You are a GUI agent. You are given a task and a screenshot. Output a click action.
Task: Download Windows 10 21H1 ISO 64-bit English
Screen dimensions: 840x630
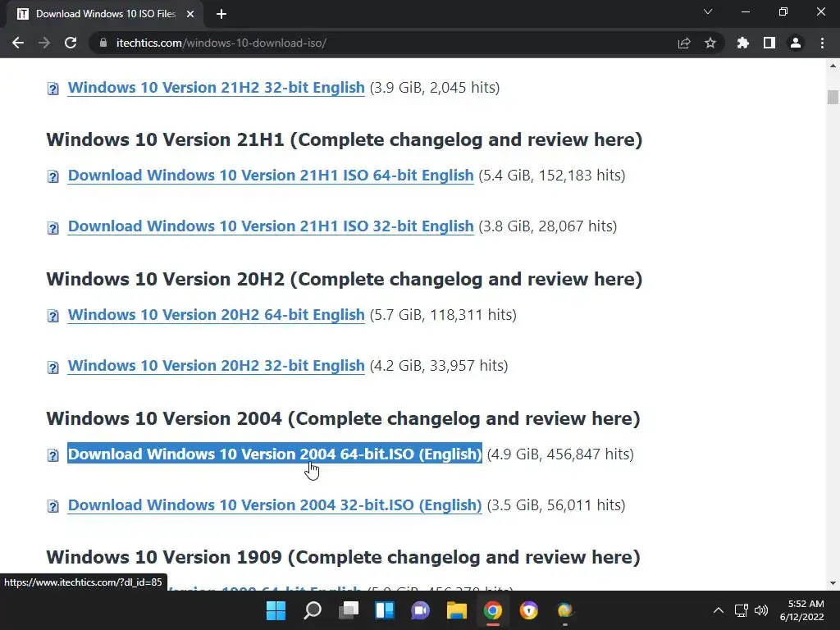click(271, 176)
